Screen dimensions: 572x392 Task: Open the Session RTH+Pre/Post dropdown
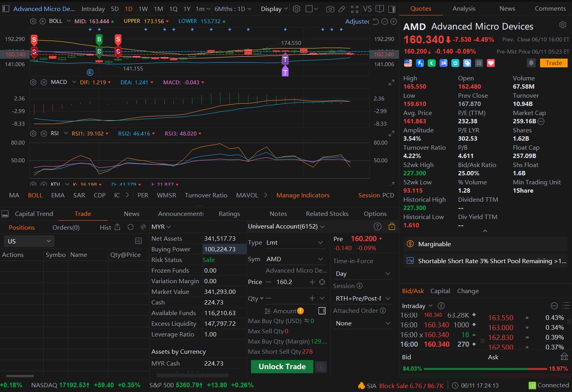coord(363,299)
